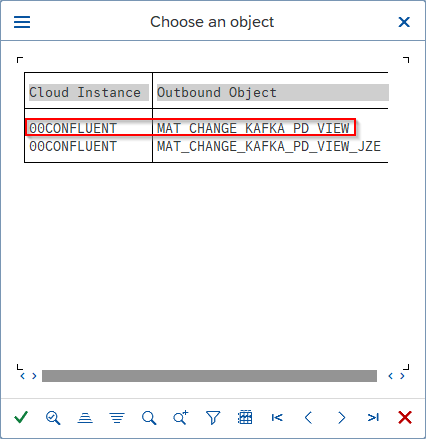Select the MAT_CHANGE_KAFKA_PD_VIEW_JZE entry

pos(269,146)
